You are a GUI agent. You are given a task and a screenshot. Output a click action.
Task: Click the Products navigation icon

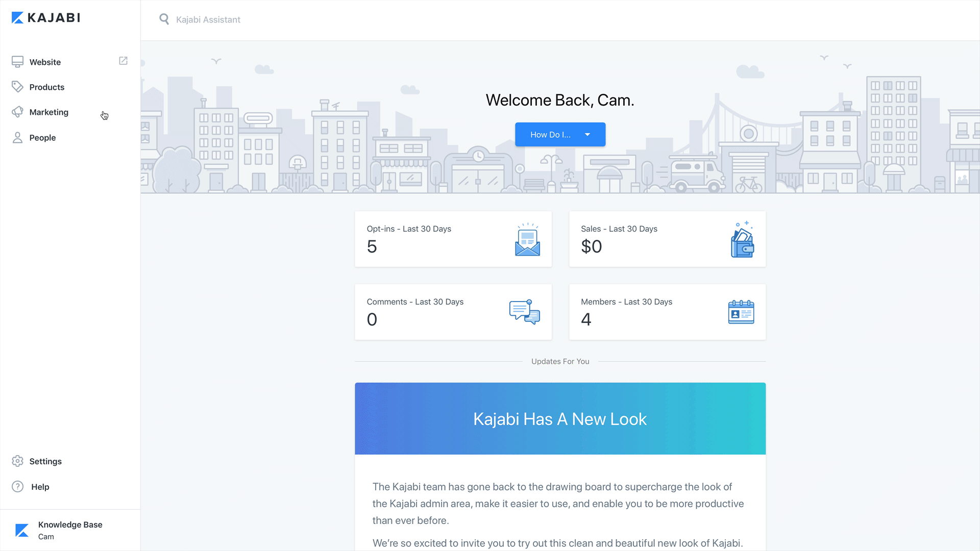[x=17, y=87]
